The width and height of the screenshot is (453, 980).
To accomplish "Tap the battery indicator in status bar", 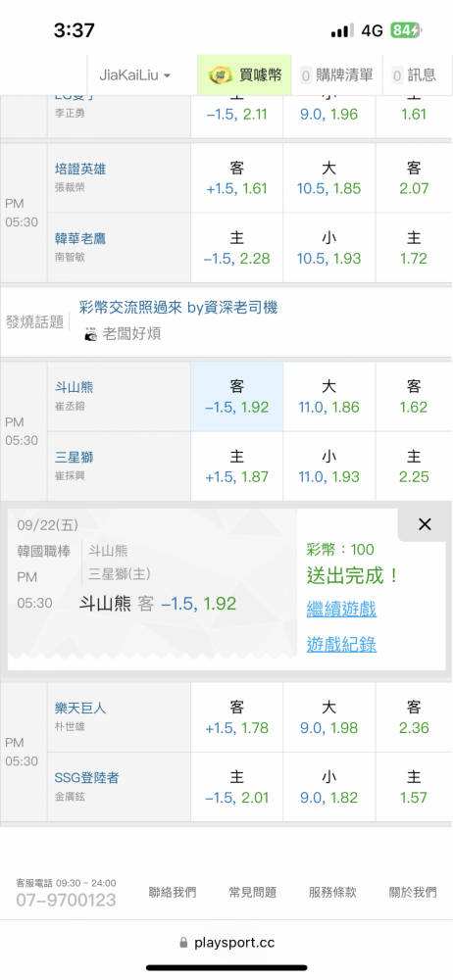I will coord(406,30).
